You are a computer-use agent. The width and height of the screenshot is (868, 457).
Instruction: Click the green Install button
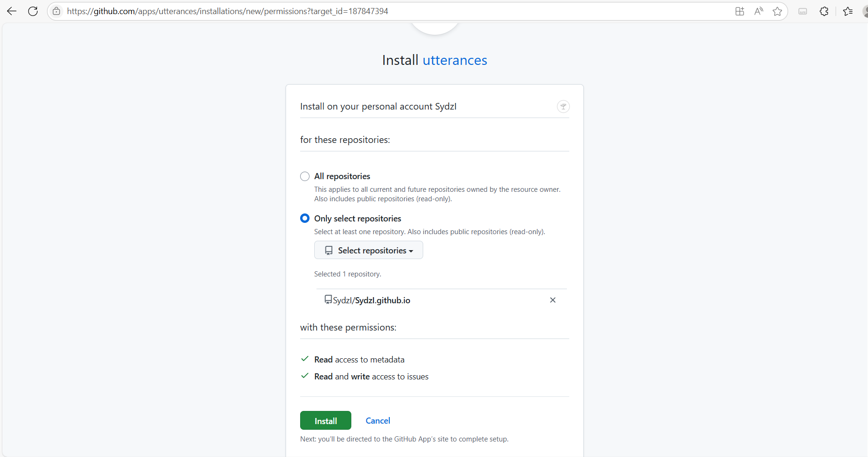pyautogui.click(x=325, y=420)
